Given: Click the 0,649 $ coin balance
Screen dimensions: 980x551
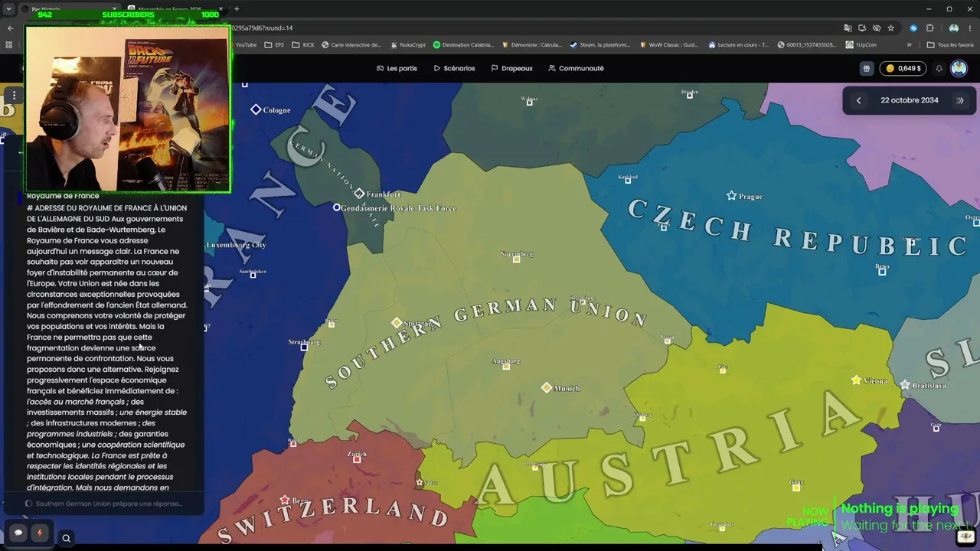Looking at the screenshot, I should 903,68.
